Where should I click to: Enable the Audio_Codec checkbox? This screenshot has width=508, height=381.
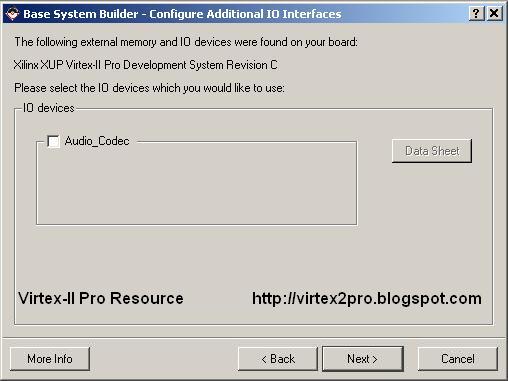[53, 141]
